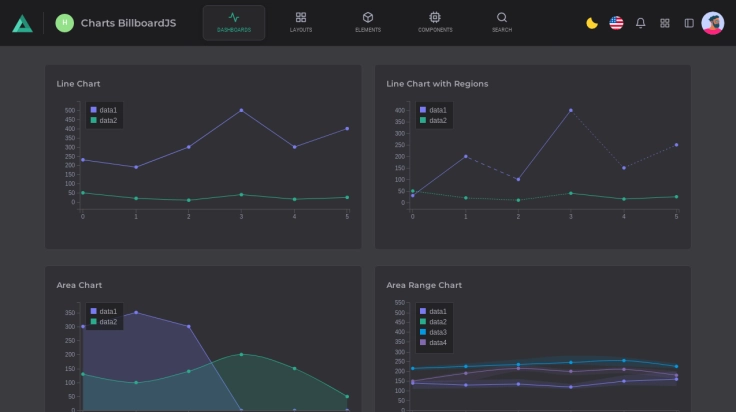Screen dimensions: 736x412
Task: Click the 500 peak point in Line Chart
Action: click(241, 110)
